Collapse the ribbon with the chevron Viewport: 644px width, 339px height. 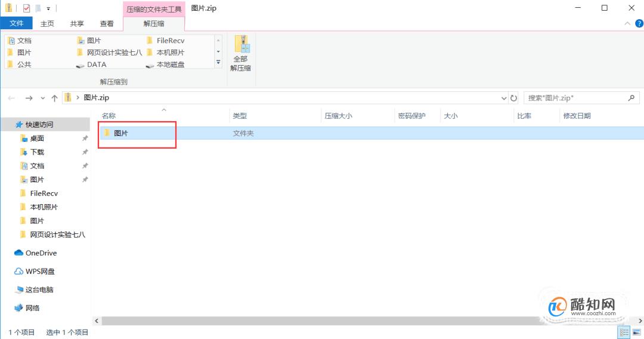pos(627,23)
